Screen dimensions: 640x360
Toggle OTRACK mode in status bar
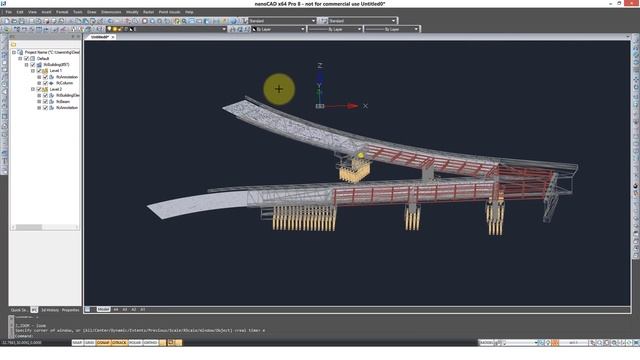(119, 343)
